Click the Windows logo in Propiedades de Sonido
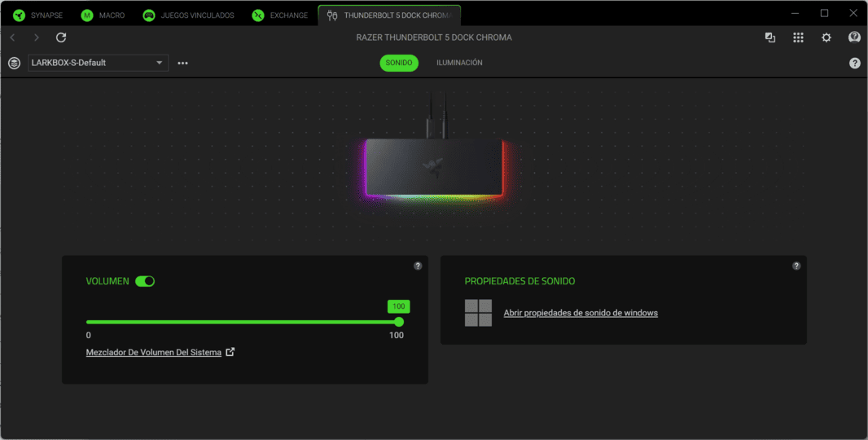This screenshot has width=868, height=440. (x=478, y=313)
